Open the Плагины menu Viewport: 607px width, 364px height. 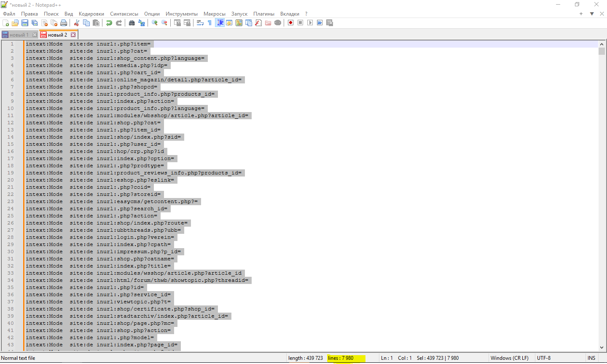(264, 14)
